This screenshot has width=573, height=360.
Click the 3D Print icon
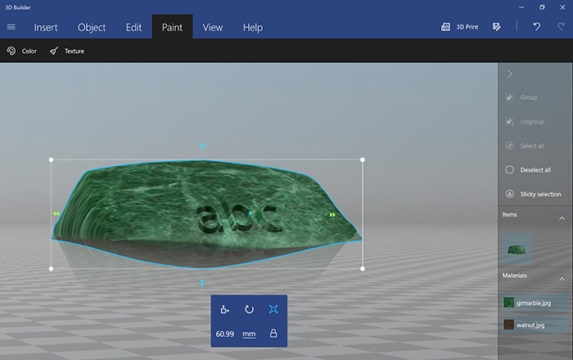[445, 27]
